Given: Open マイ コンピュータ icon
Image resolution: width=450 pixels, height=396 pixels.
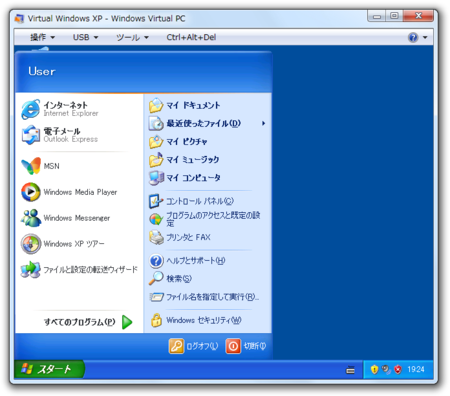Looking at the screenshot, I should pyautogui.click(x=156, y=178).
